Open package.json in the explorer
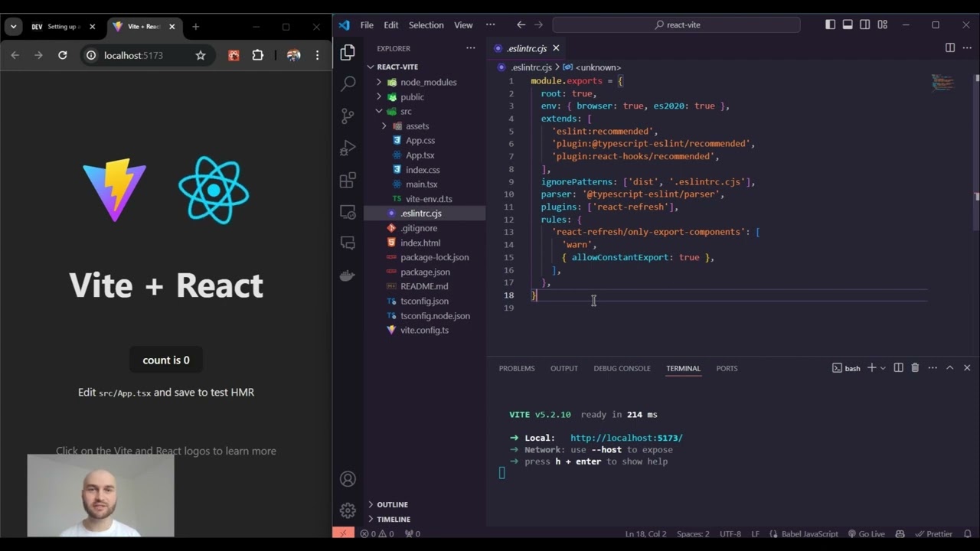Viewport: 980px width, 551px height. point(425,272)
